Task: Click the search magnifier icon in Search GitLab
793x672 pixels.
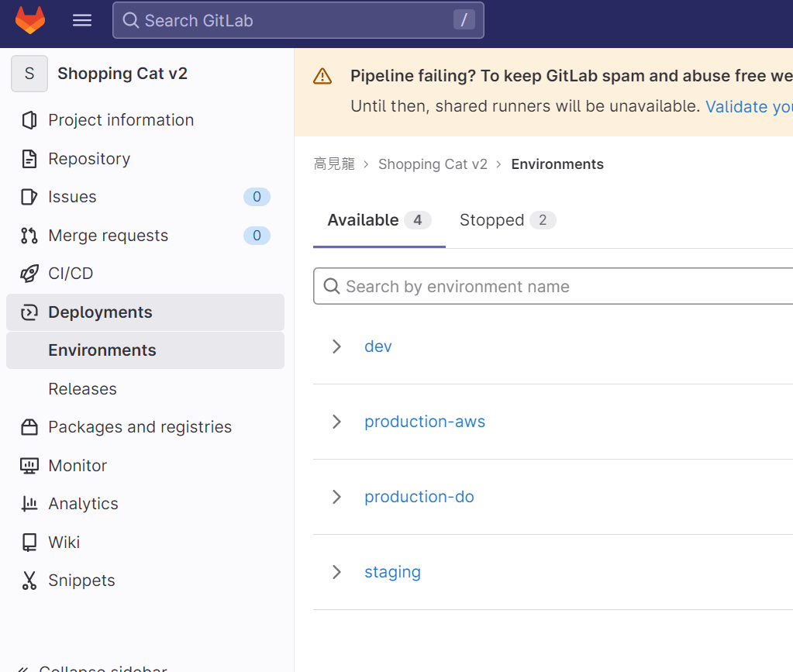Action: coord(130,20)
